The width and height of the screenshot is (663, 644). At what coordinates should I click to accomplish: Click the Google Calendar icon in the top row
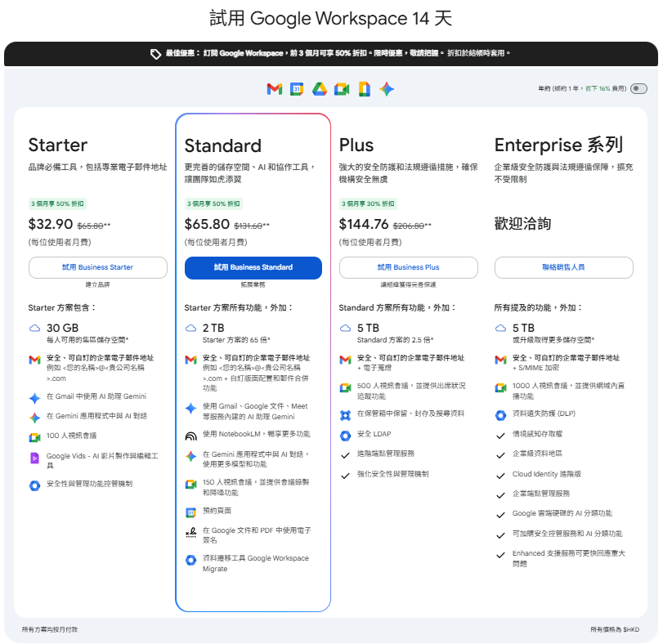pos(297,89)
